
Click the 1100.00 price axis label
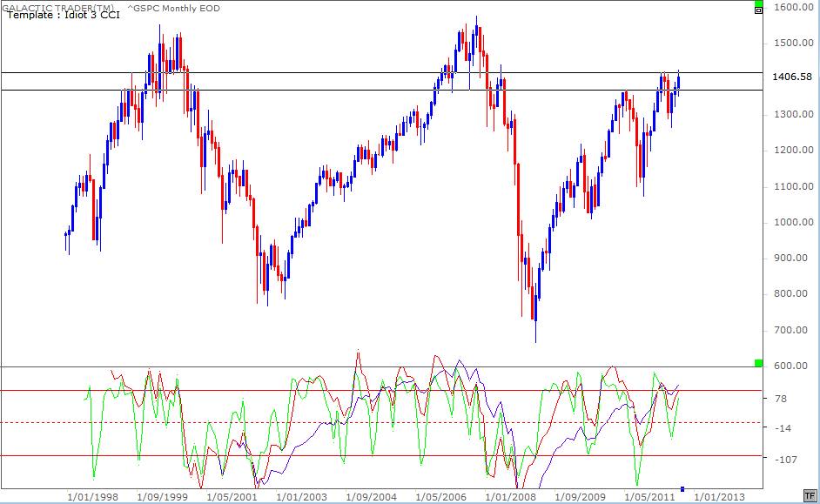(794, 186)
